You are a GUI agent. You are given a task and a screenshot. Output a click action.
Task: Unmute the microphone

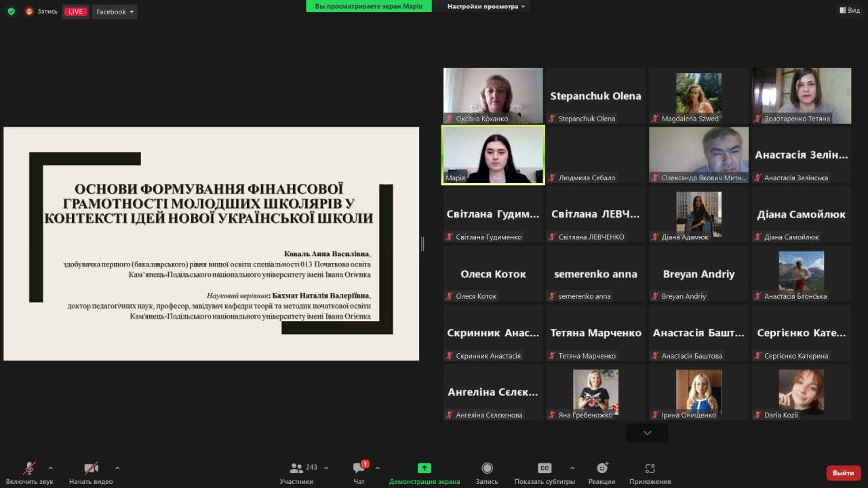[29, 468]
